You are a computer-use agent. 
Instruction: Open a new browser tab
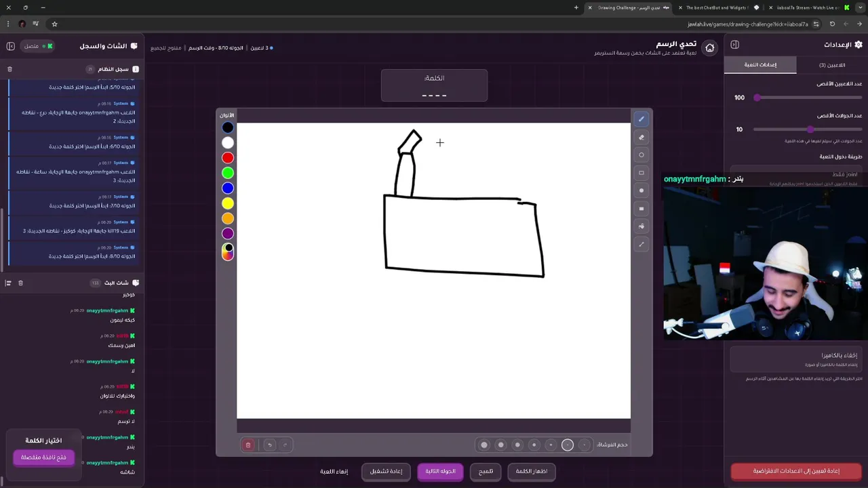click(x=576, y=7)
